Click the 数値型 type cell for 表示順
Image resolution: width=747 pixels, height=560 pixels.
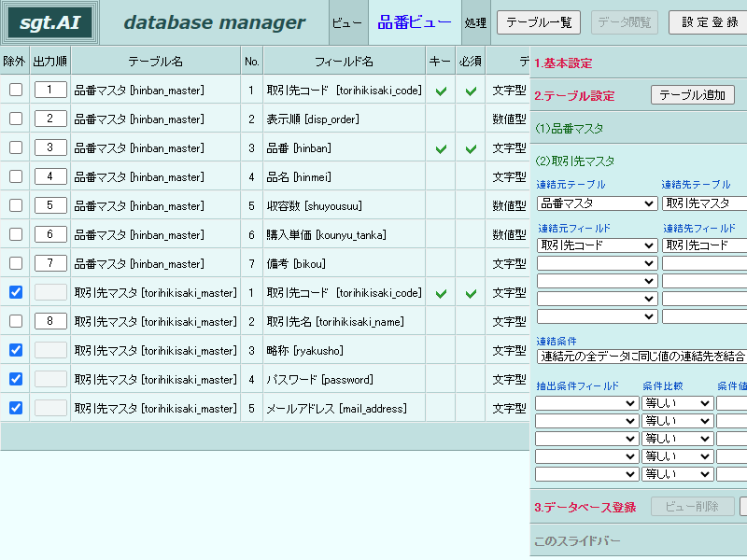(x=509, y=119)
